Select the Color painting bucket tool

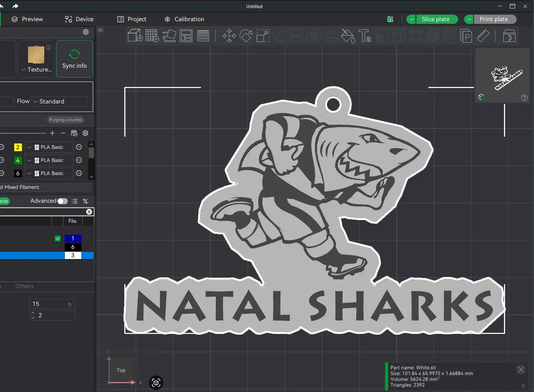(x=348, y=36)
